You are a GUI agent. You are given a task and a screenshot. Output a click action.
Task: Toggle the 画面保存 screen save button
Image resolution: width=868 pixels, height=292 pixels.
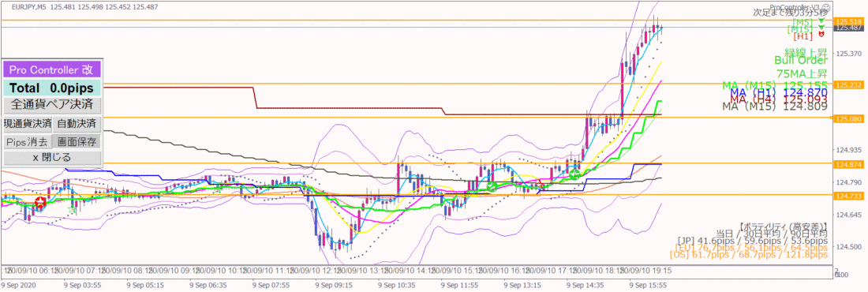pyautogui.click(x=77, y=142)
